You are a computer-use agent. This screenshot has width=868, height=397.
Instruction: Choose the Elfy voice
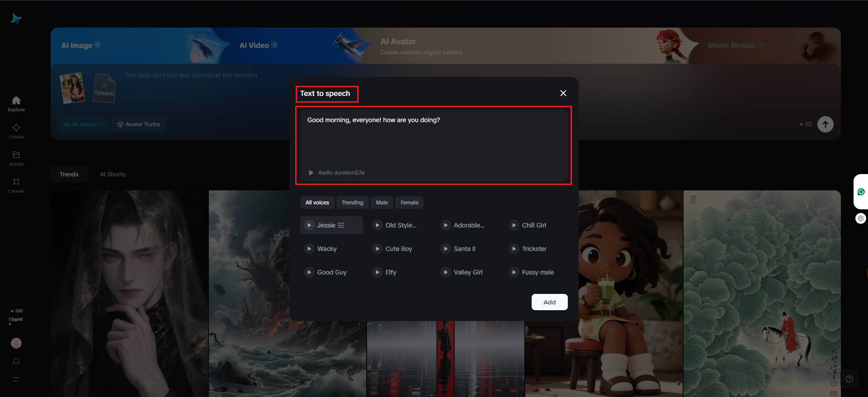click(400, 272)
